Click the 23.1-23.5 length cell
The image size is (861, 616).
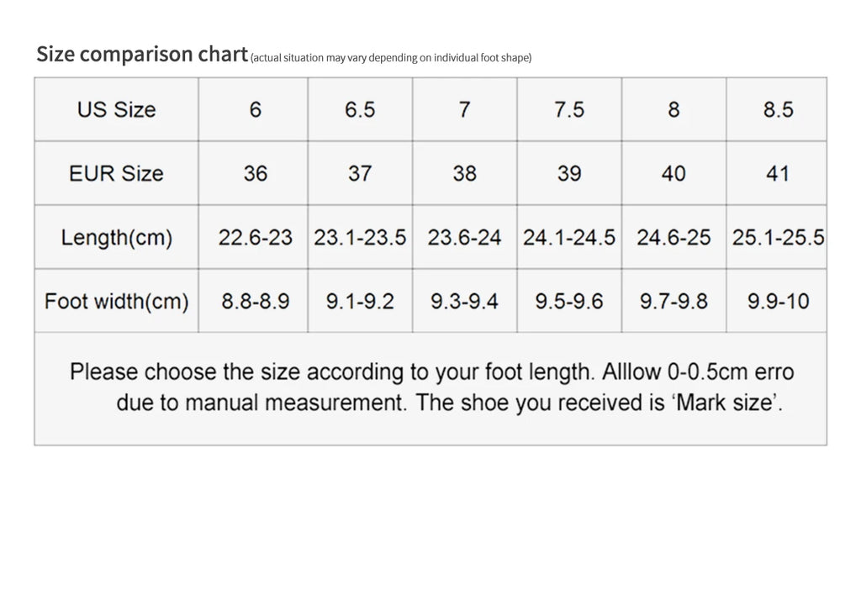(x=360, y=237)
